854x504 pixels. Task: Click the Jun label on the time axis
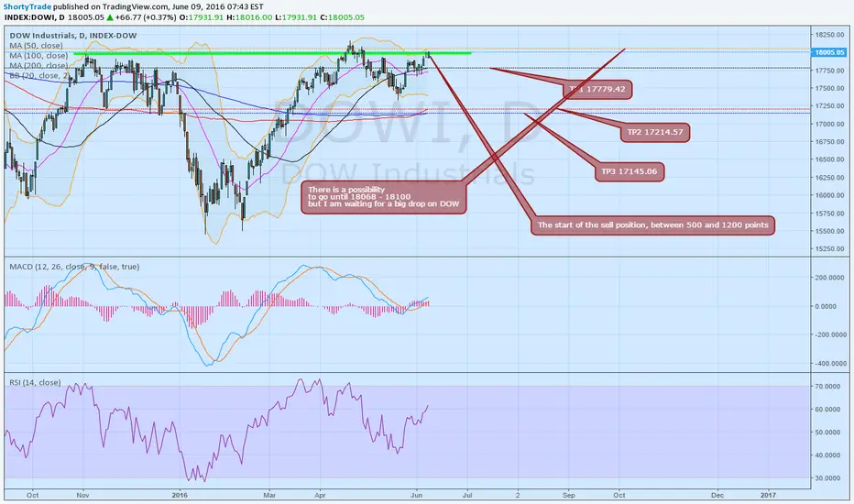pos(417,495)
